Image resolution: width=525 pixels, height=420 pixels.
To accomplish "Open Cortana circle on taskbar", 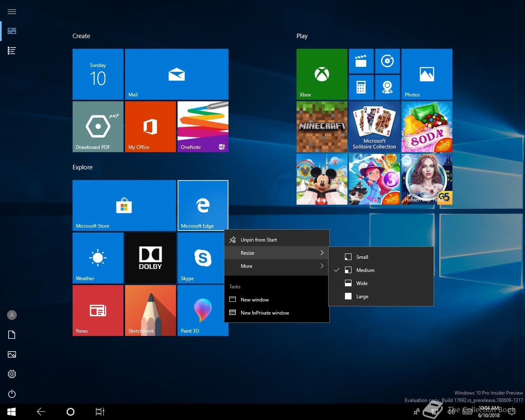I will (x=71, y=412).
